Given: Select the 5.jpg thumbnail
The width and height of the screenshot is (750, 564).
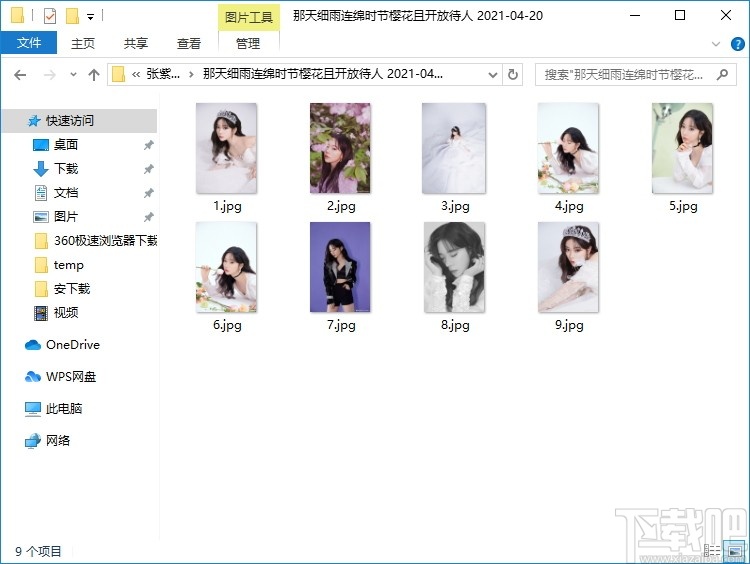Looking at the screenshot, I should click(x=683, y=148).
